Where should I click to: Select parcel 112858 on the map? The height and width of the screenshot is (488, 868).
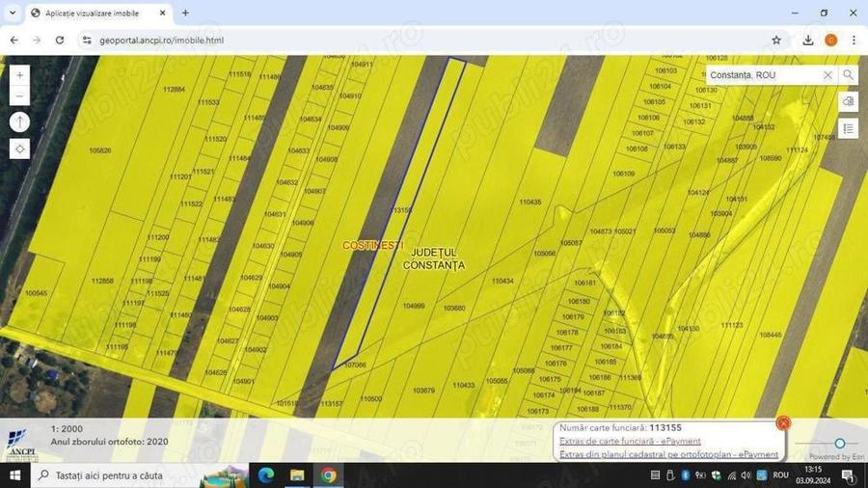coord(102,281)
